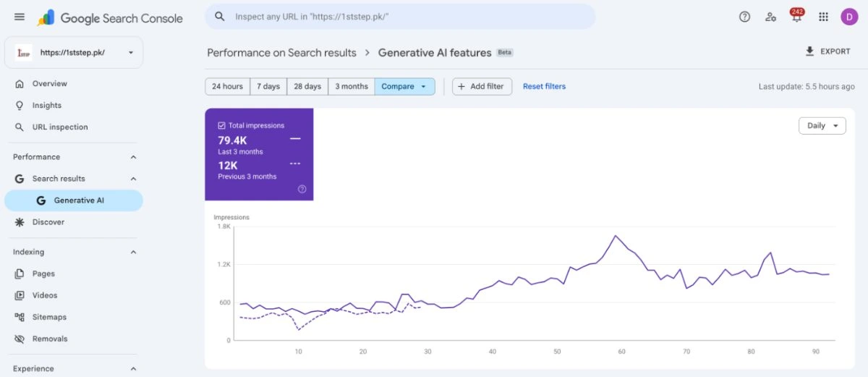Click the EXPORT button
Screen dimensions: 868x377
pos(827,51)
